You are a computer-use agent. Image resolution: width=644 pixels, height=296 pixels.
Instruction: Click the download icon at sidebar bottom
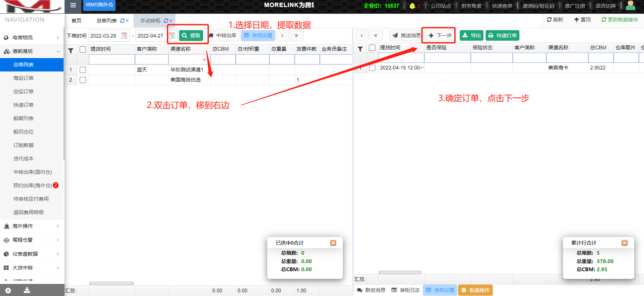point(27,290)
